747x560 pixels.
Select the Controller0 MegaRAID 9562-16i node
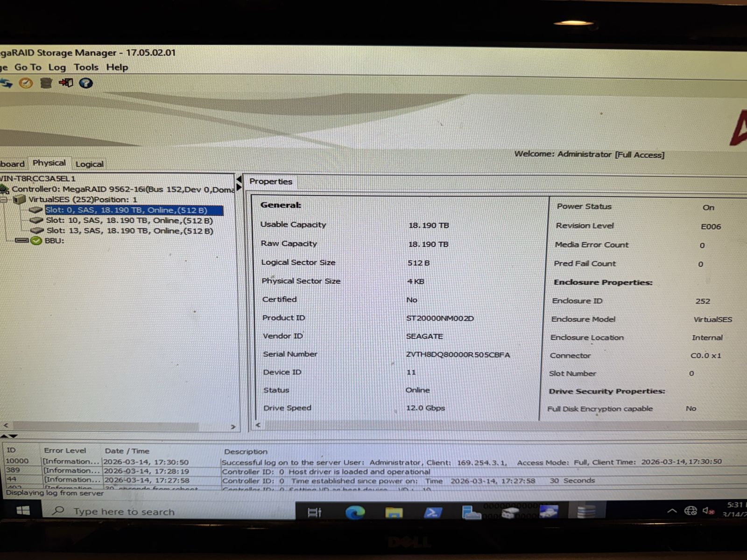[123, 189]
